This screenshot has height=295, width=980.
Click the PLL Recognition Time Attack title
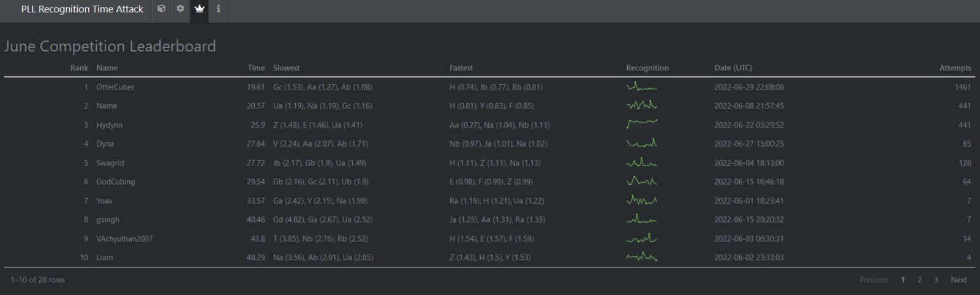82,9
